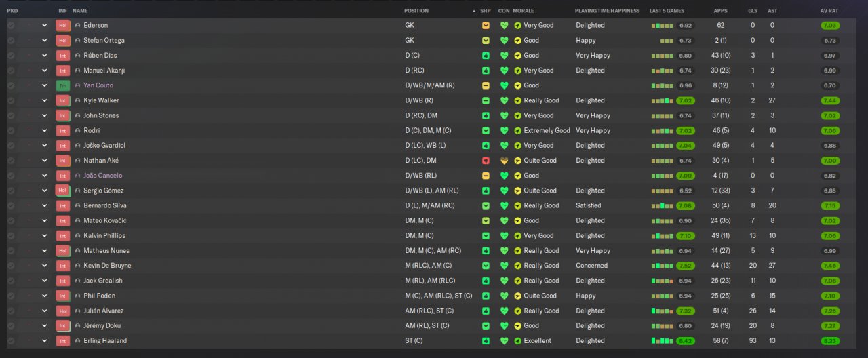
Task: Open the dropdown chevron on John Stones' row
Action: (45, 116)
